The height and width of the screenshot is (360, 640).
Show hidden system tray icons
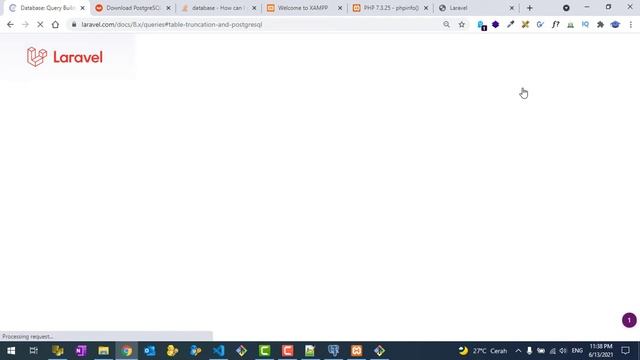518,351
